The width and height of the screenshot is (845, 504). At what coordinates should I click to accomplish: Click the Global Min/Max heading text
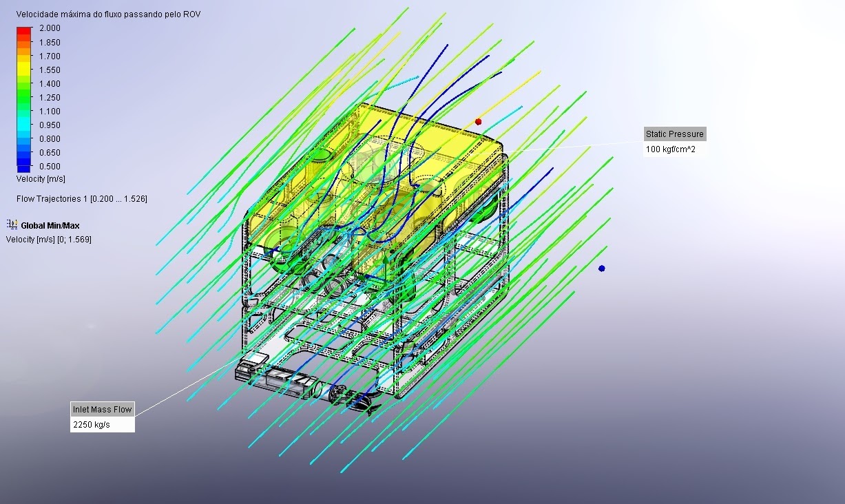click(x=50, y=225)
